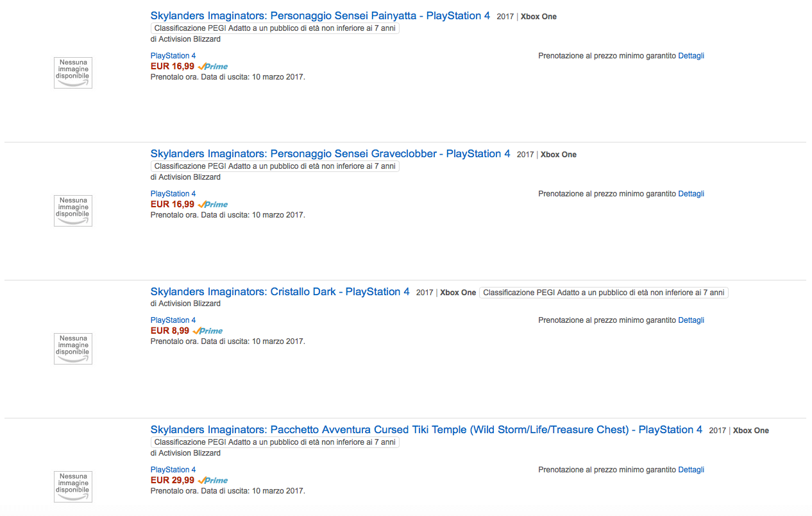Click placeholder image for Cursed Tiki Temple
The height and width of the screenshot is (516, 812).
[73, 486]
